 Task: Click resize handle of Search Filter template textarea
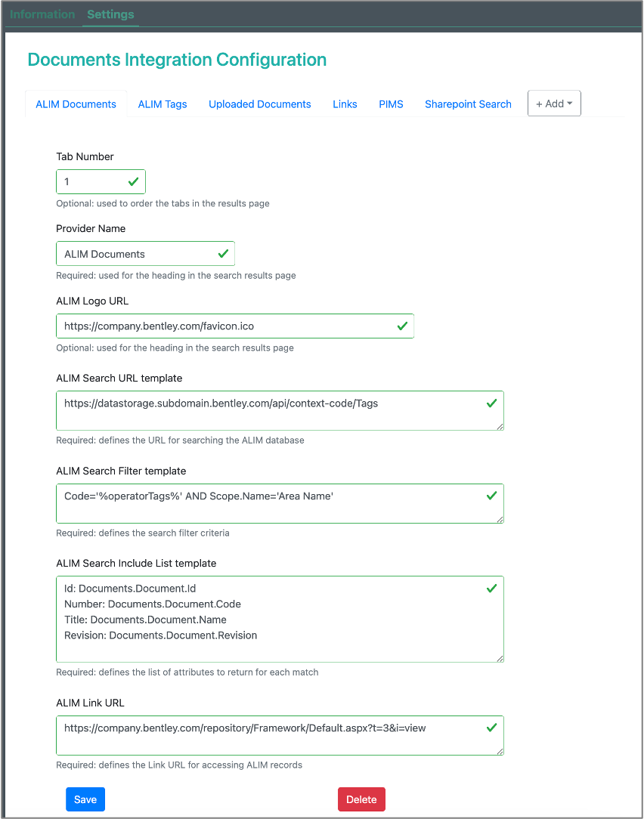500,519
